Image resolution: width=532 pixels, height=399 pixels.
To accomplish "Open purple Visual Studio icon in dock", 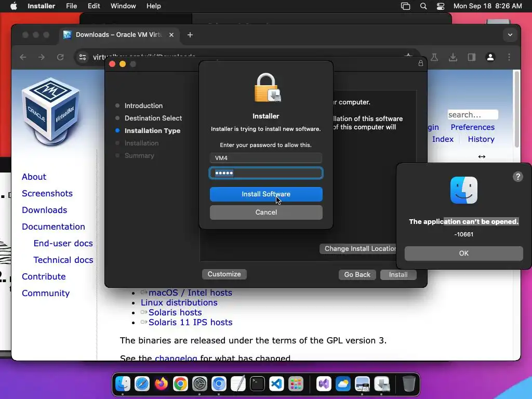I will (x=324, y=384).
